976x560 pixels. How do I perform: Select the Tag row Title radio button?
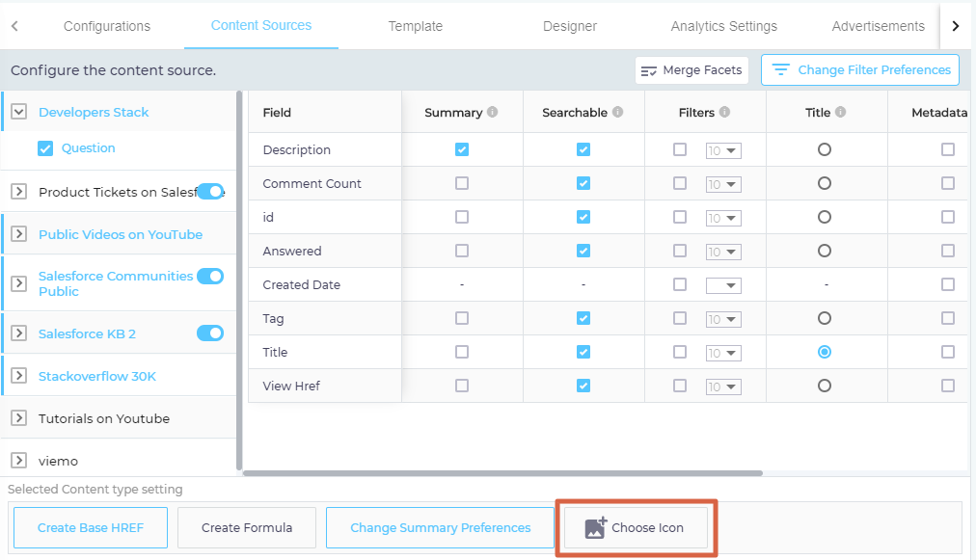coord(824,318)
